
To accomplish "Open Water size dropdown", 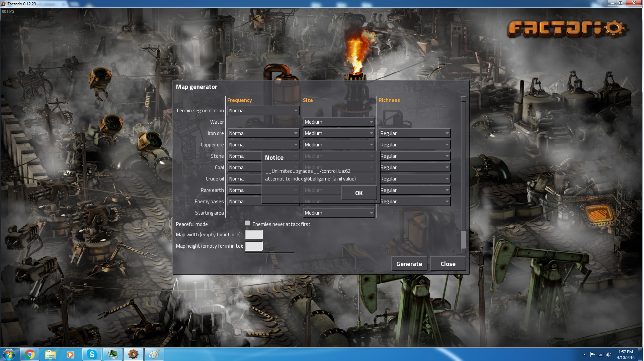I will (339, 122).
